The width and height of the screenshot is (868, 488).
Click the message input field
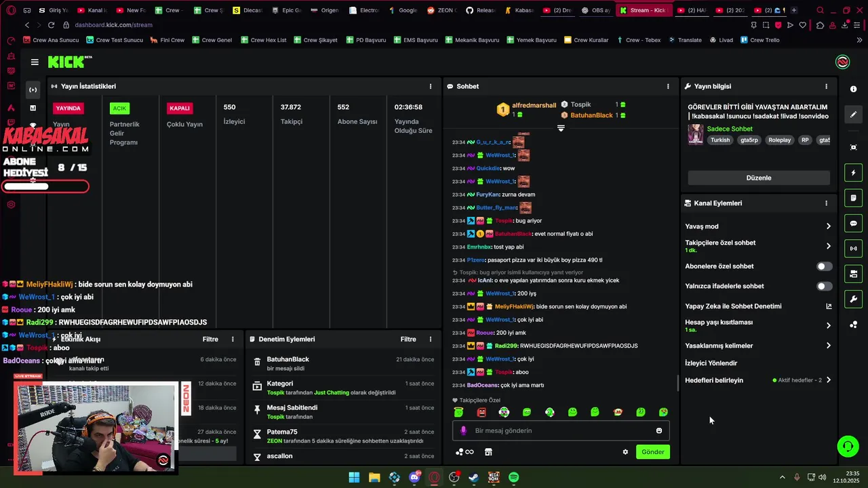pos(561,430)
